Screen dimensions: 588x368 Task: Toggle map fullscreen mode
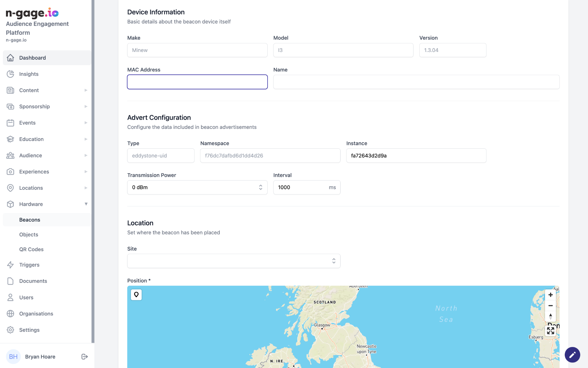[x=550, y=331]
